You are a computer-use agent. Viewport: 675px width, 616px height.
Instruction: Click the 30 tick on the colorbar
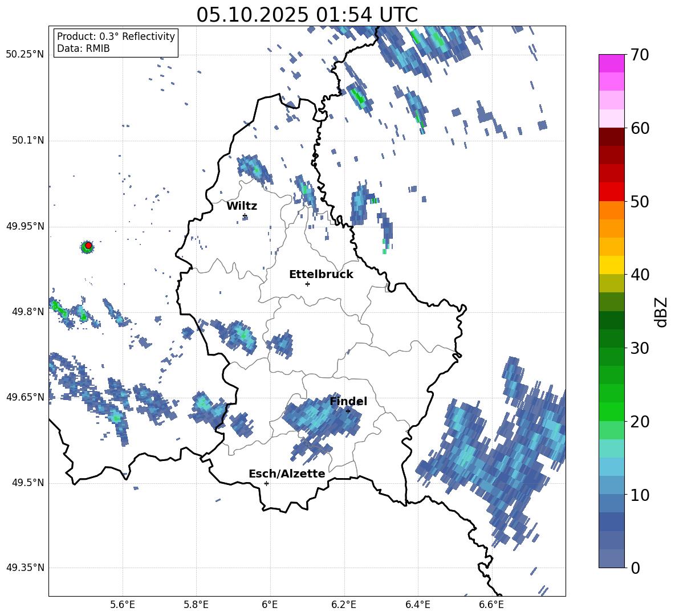tap(640, 348)
